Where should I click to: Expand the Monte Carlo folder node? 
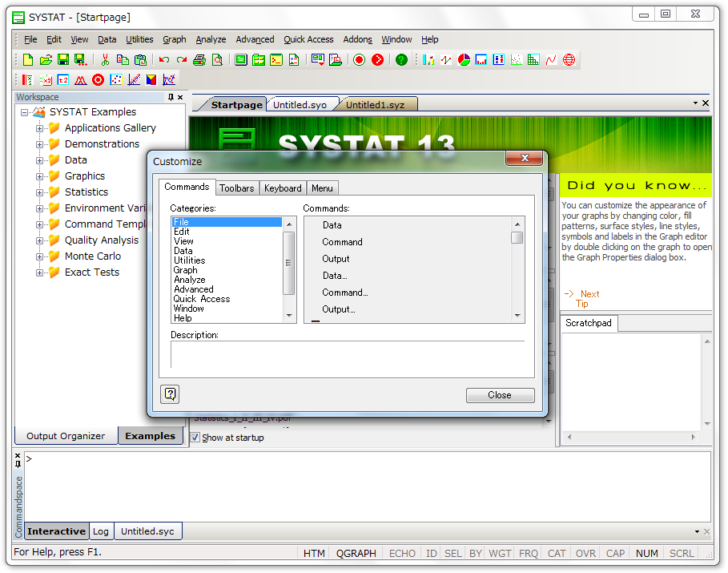pyautogui.click(x=39, y=256)
